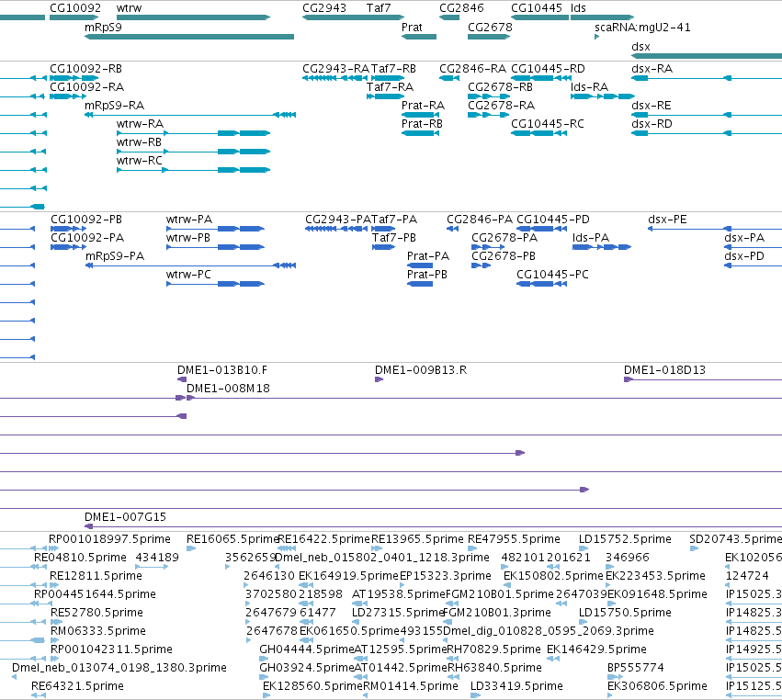The width and height of the screenshot is (782, 700).
Task: Select the wtrw-RC transcript
Action: 194,170
